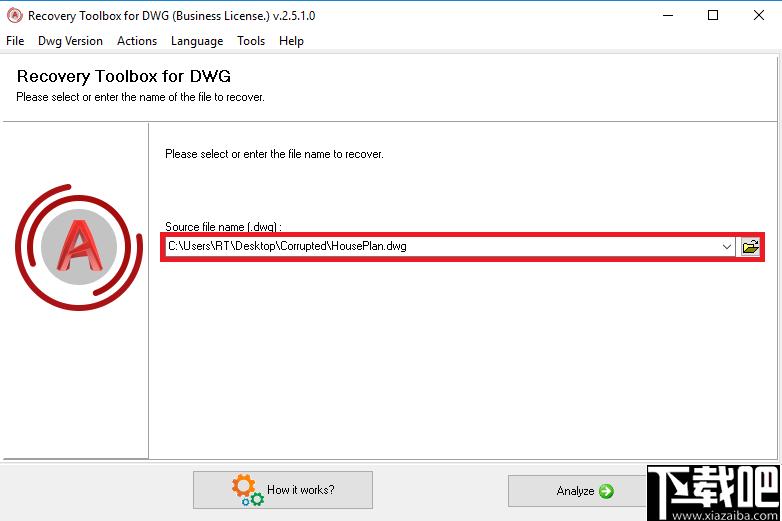Open the Dwg Version menu
Screen dimensions: 782x521
(x=70, y=41)
